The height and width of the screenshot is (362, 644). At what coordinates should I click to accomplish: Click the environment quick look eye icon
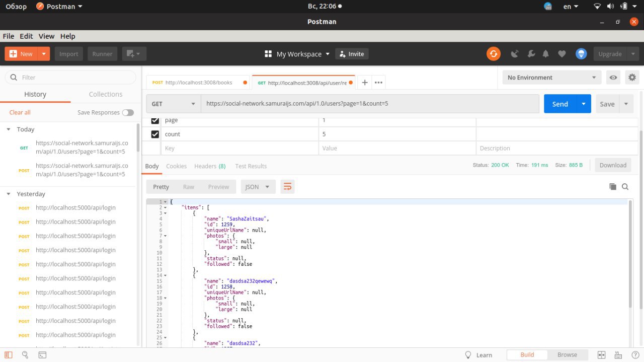coord(613,78)
